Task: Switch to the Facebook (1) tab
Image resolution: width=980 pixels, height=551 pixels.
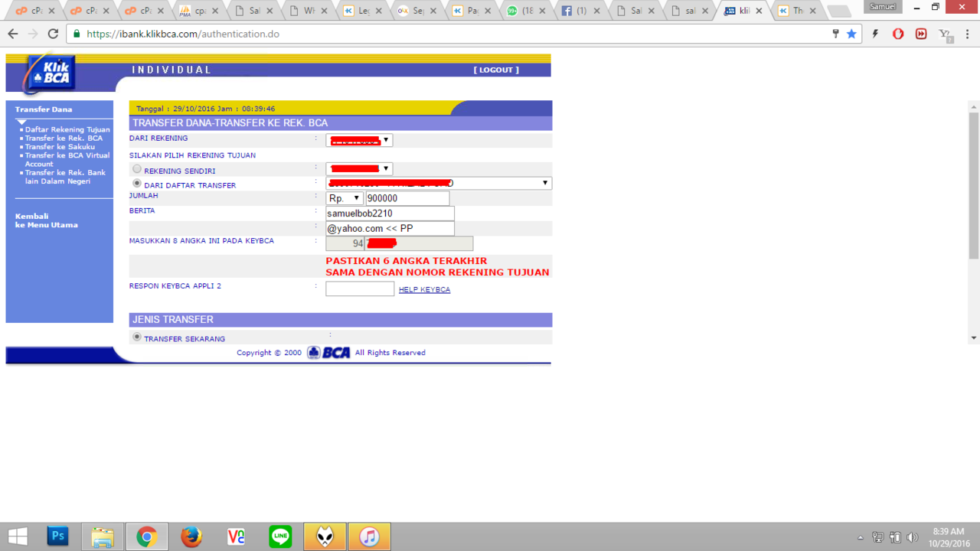Action: tap(578, 11)
